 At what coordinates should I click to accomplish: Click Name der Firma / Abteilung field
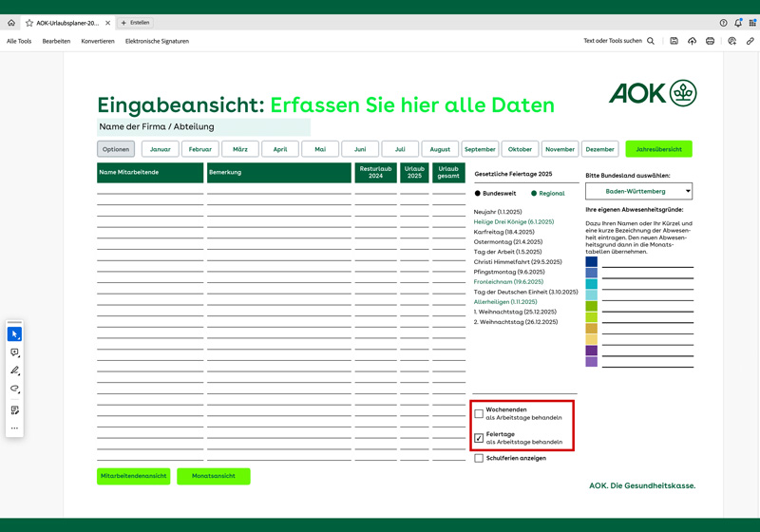click(203, 127)
